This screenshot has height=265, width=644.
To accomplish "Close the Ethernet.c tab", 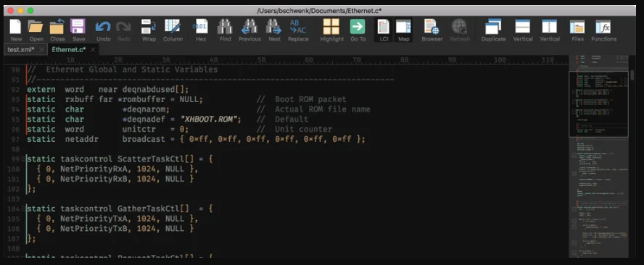I will point(93,50).
